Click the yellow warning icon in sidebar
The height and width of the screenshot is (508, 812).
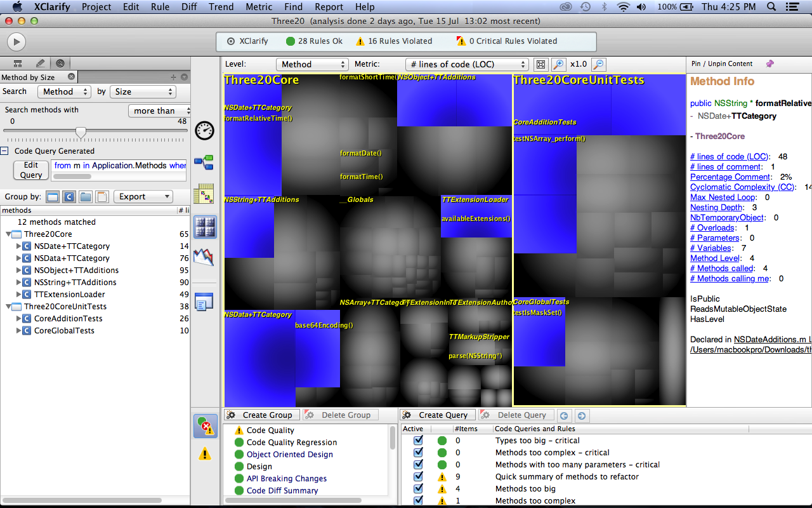[x=205, y=454]
